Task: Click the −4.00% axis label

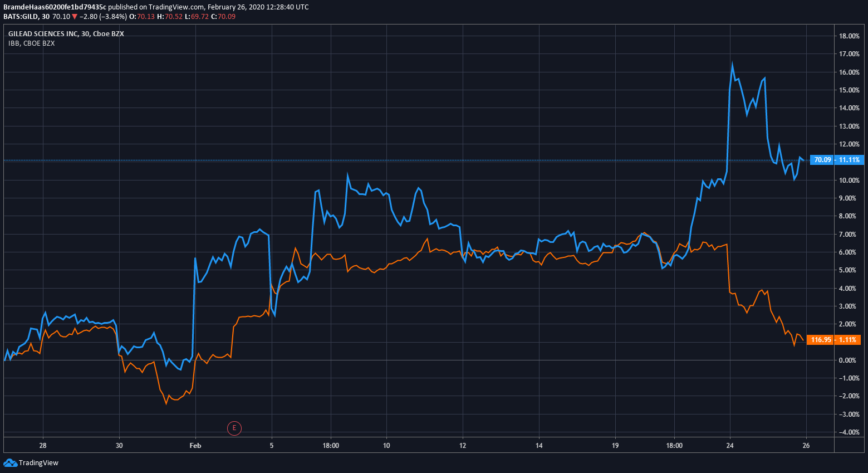Action: coord(849,432)
